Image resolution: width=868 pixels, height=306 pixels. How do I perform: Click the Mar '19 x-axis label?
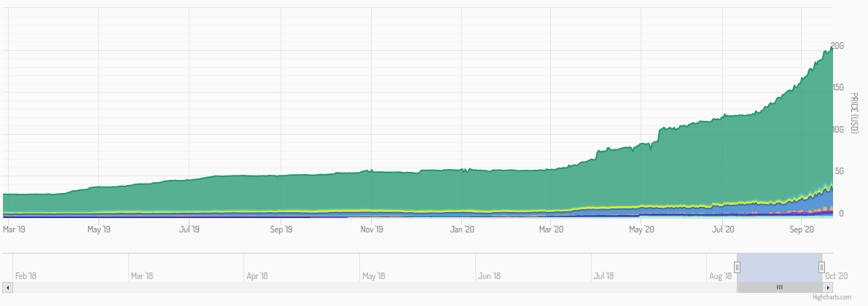point(15,229)
